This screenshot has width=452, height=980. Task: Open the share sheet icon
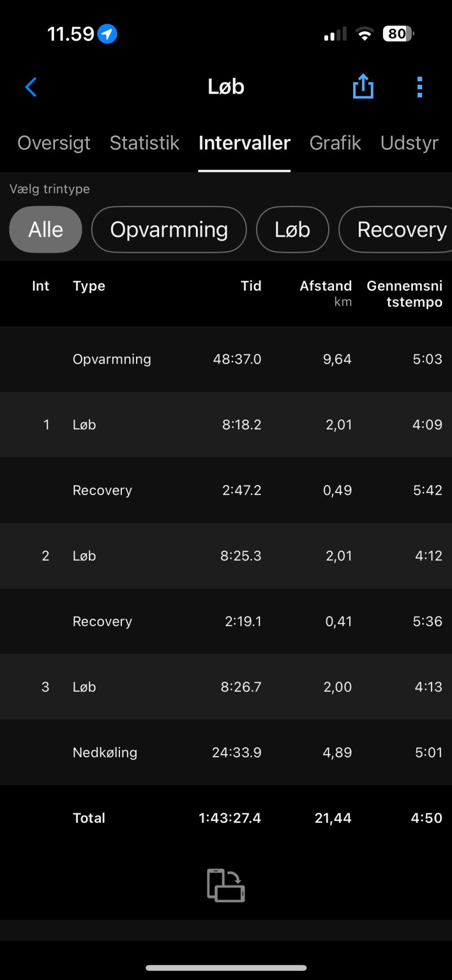coord(363,87)
